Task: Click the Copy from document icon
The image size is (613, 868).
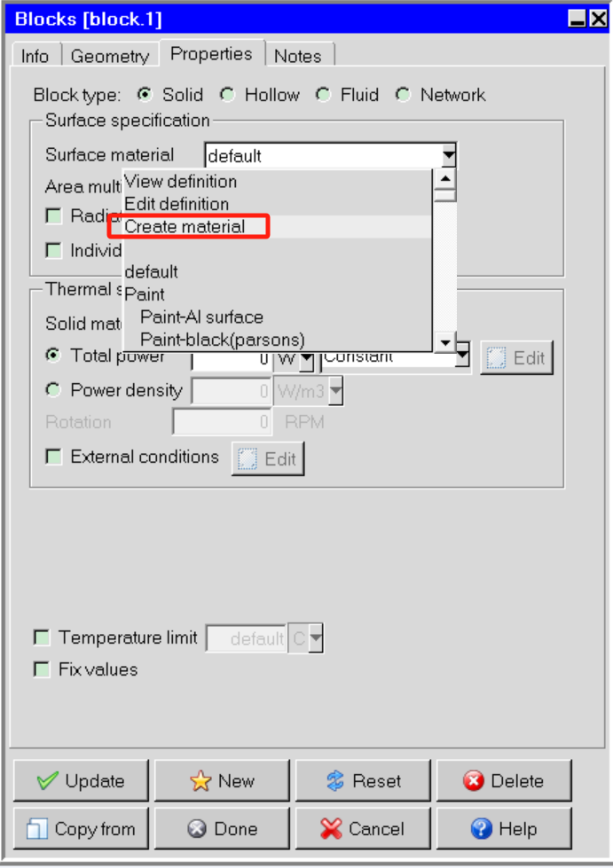Action: (37, 829)
